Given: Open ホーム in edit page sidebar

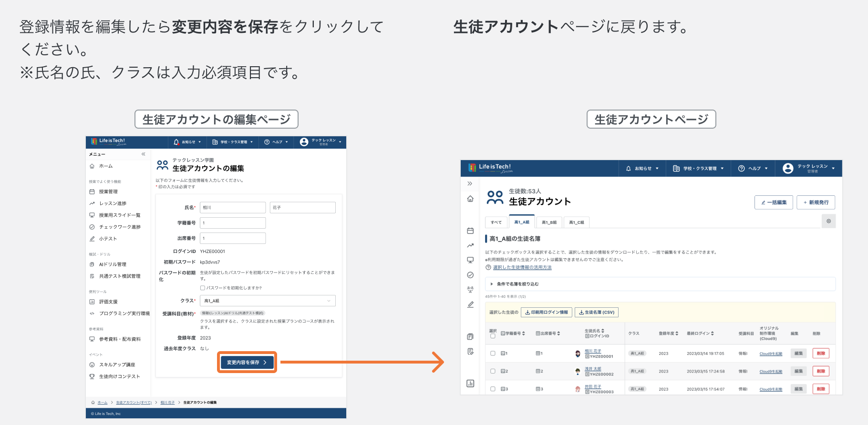Looking at the screenshot, I should [101, 166].
